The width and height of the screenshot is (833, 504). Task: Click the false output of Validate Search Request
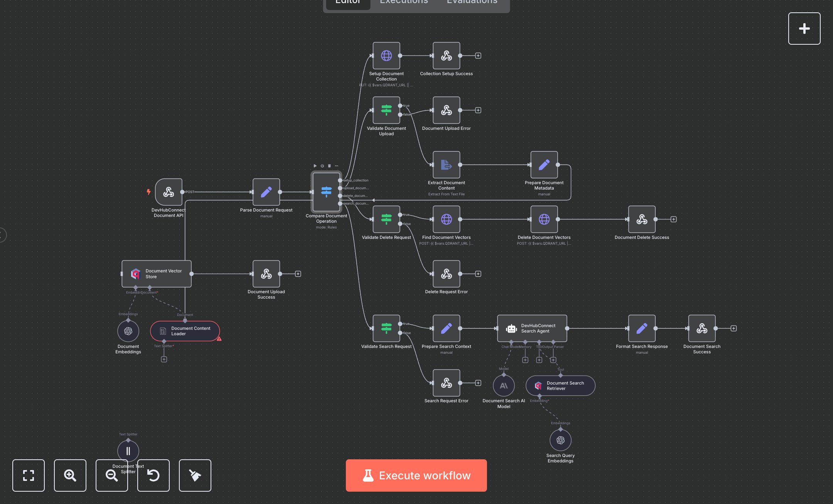pos(400,333)
